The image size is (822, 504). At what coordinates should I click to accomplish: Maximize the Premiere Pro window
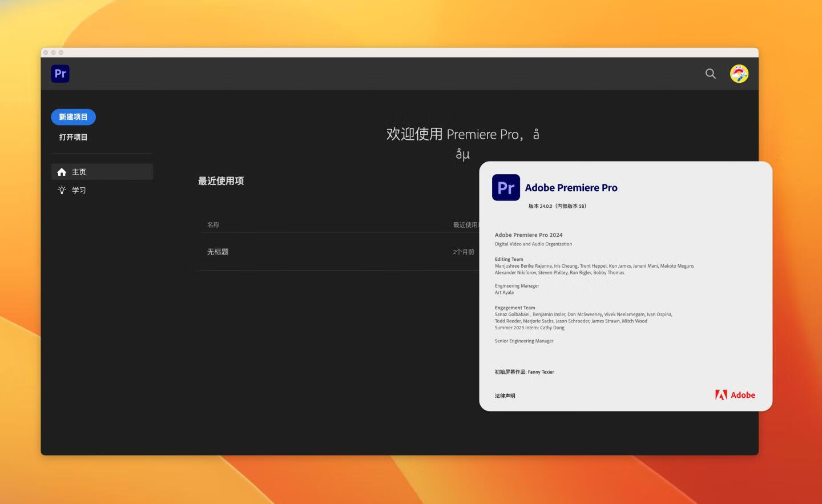(x=61, y=53)
